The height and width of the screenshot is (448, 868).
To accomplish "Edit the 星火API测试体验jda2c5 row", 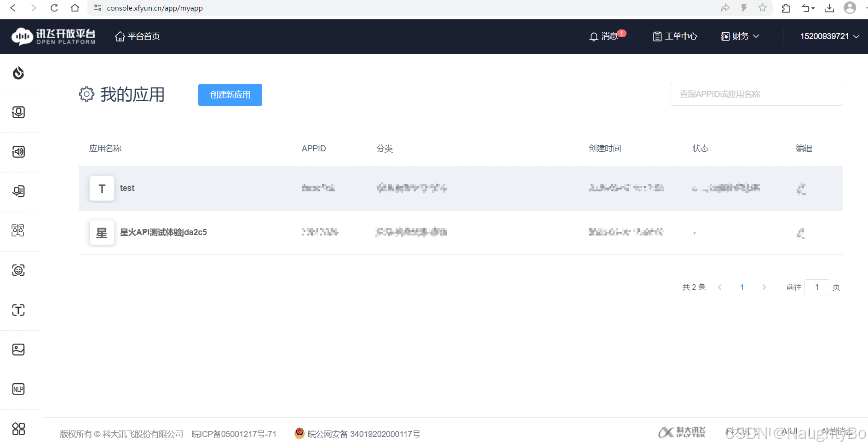I will coord(801,233).
